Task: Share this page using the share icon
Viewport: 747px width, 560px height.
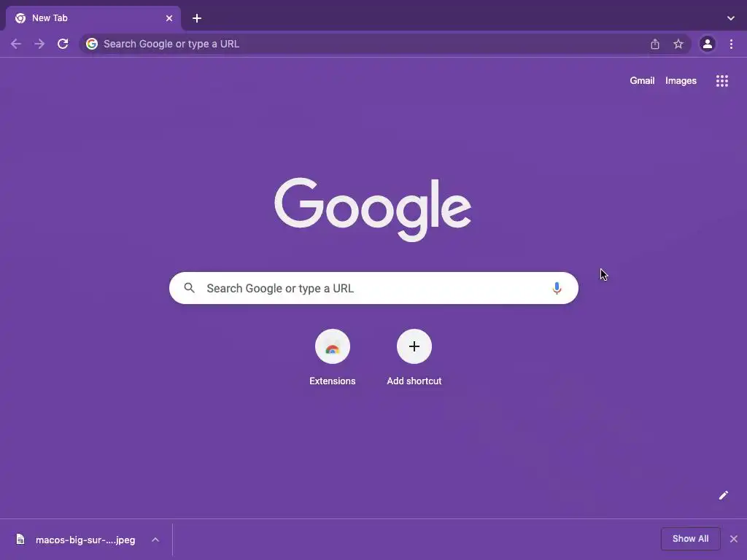Action: point(655,44)
